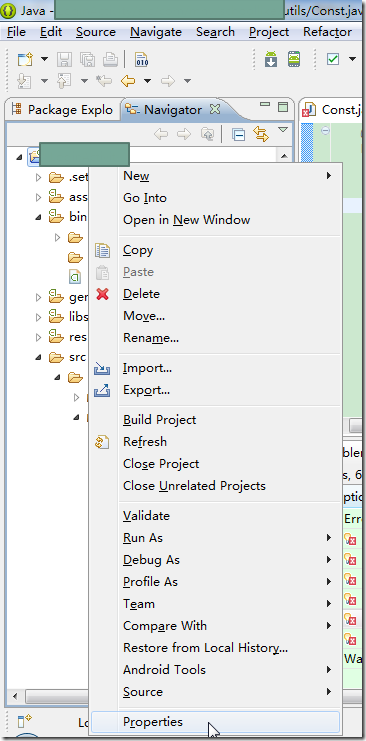Click the binary 010 toolbar icon
Screen dimensions: 366x741
[x=141, y=60]
